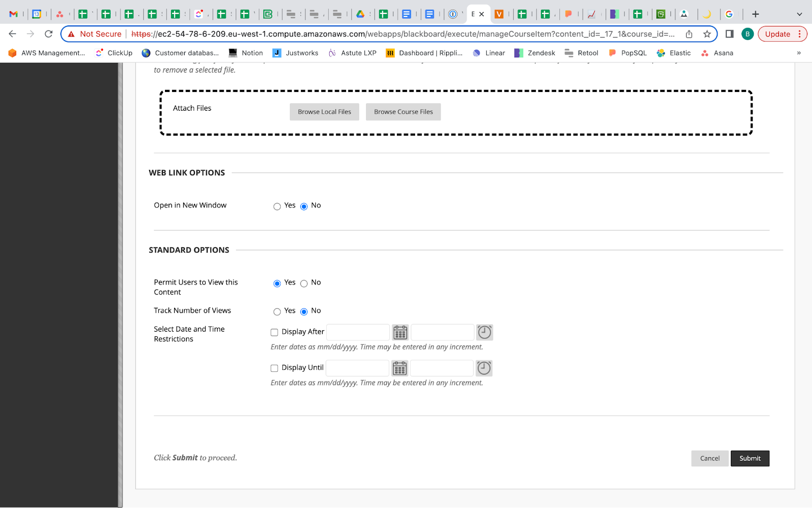Reload the page with the refresh icon

pyautogui.click(x=49, y=34)
